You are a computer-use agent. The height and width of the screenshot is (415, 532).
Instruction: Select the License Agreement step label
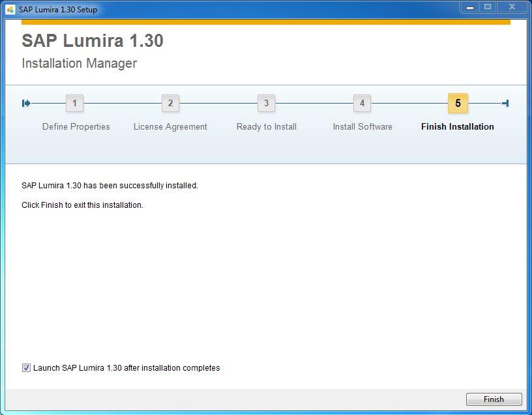pyautogui.click(x=170, y=127)
